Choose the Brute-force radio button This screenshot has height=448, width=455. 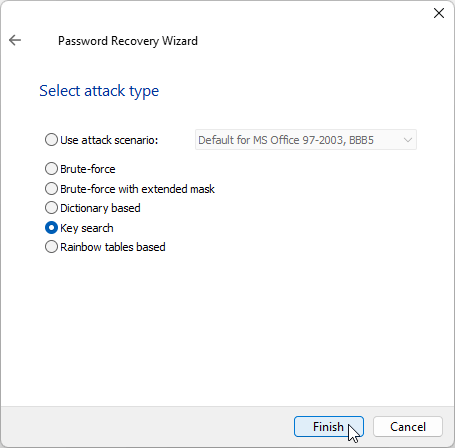coord(51,169)
